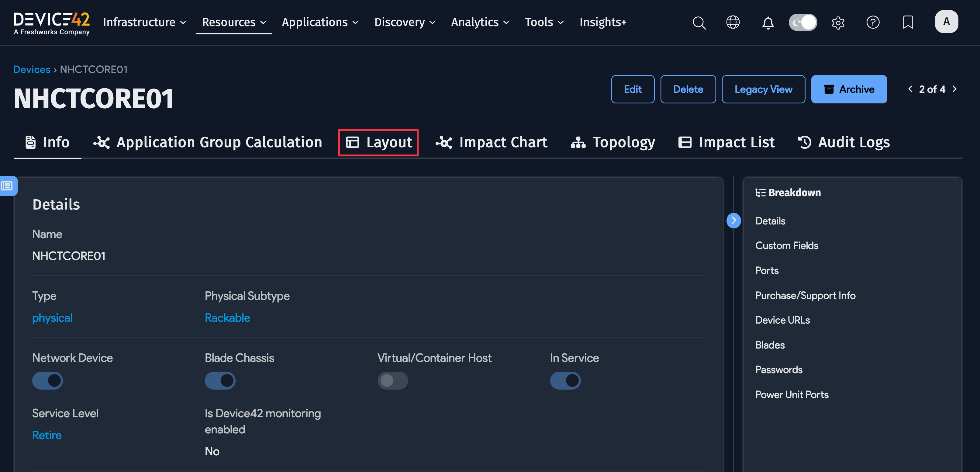Open the notifications bell

[x=768, y=23]
